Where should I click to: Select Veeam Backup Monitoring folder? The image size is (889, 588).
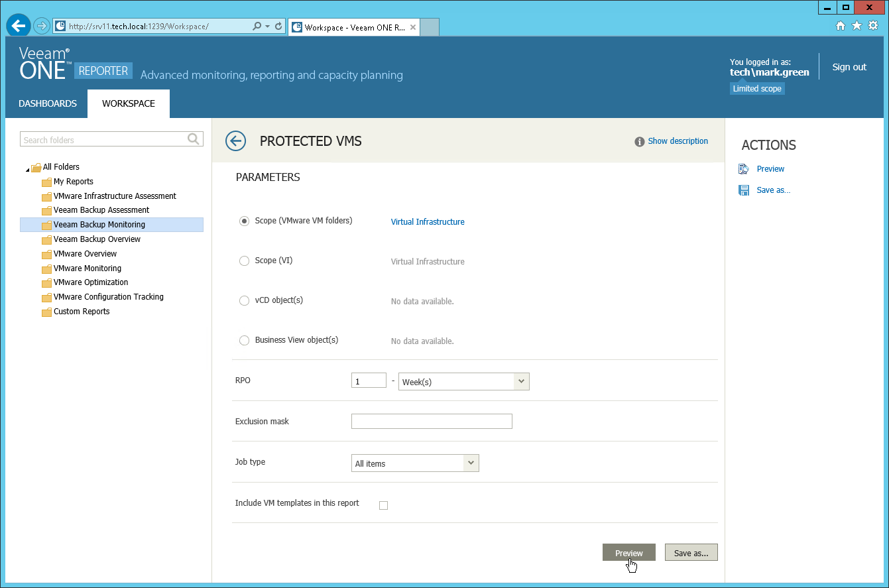coord(111,225)
